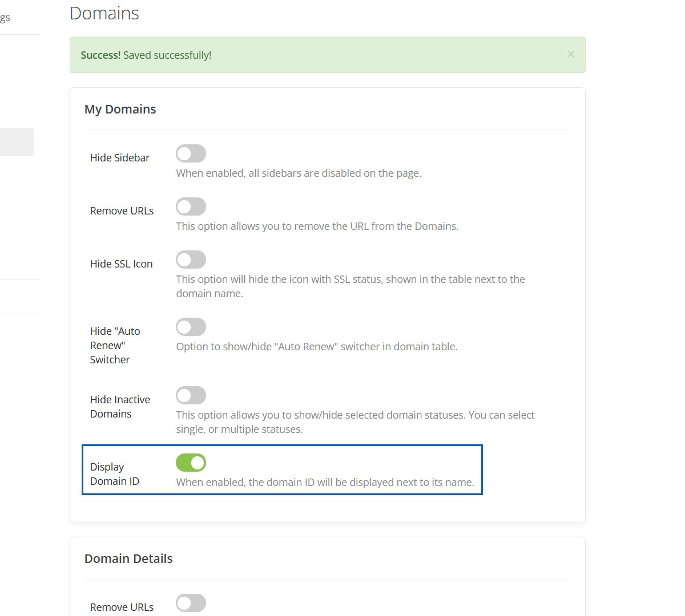Click the "Saved successfully!" message text
Viewport: 685px width, 616px height.
click(x=167, y=55)
